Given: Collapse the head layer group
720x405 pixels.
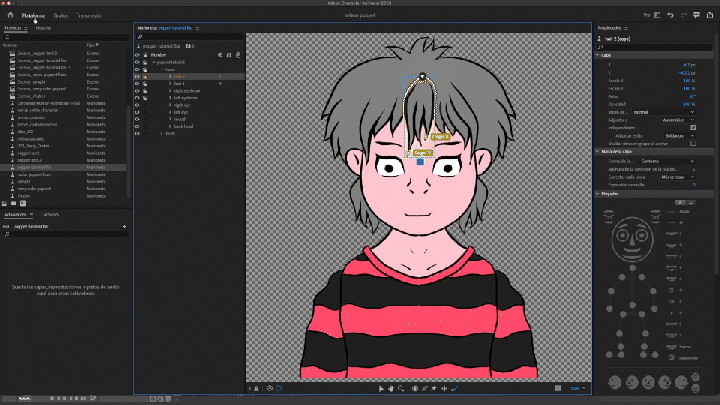Looking at the screenshot, I should tap(160, 69).
